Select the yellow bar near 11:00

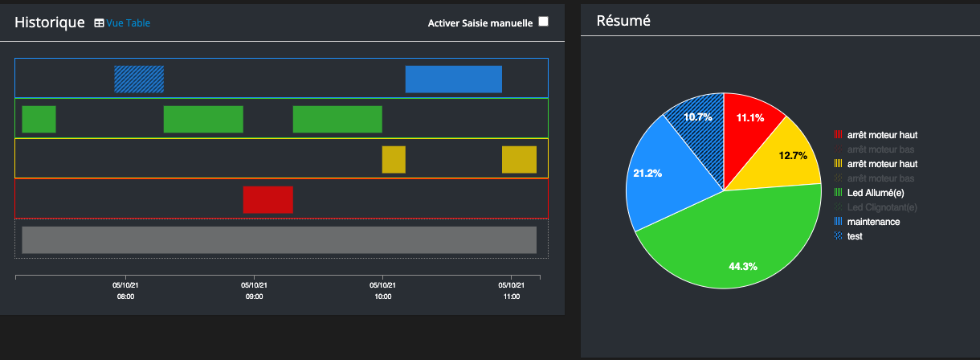tap(519, 159)
